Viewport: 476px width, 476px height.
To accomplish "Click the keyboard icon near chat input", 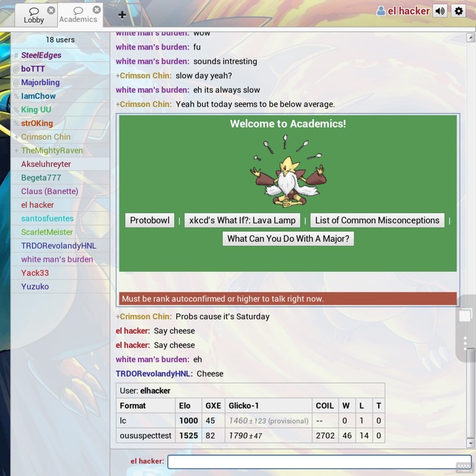I will (x=464, y=467).
